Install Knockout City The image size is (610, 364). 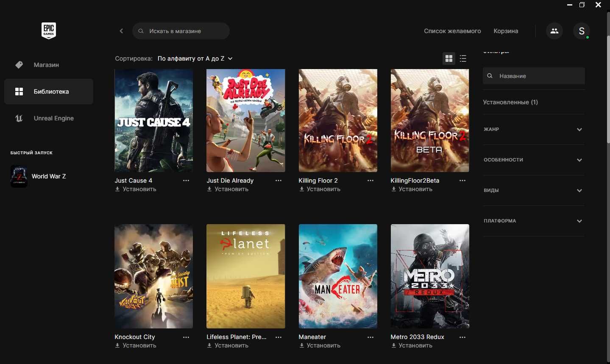(136, 346)
